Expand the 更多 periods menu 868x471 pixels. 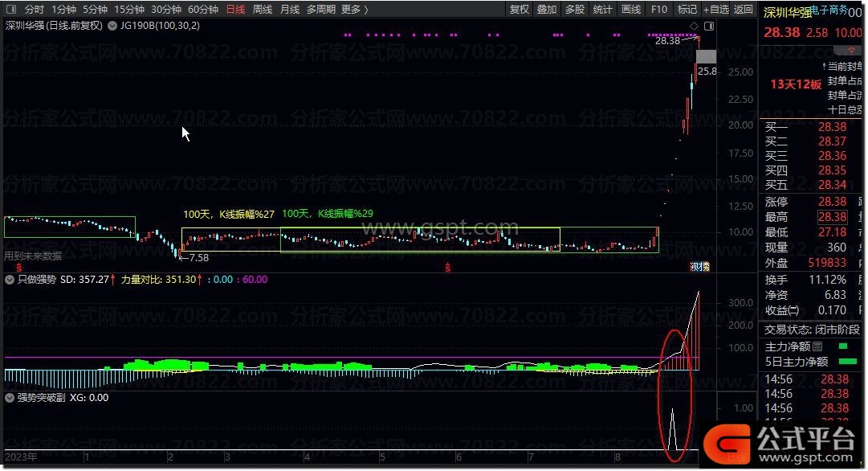[x=354, y=10]
